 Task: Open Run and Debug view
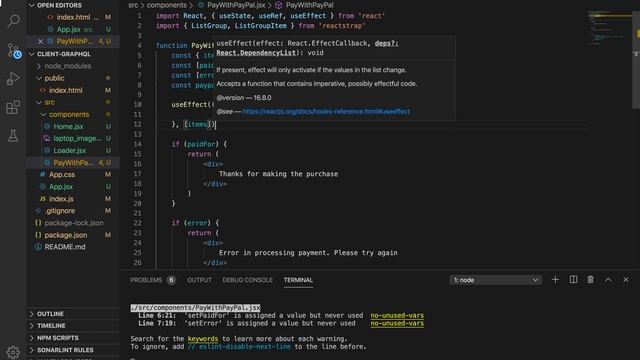tap(13, 78)
